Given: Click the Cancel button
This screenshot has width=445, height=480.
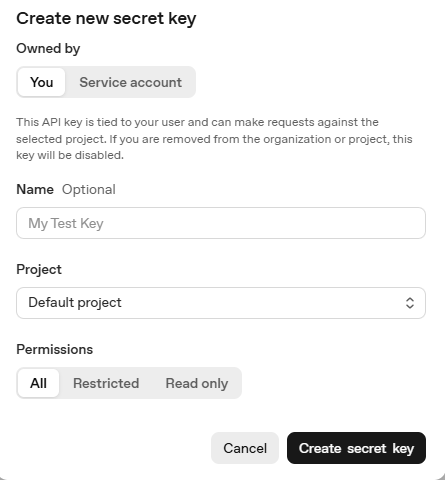Looking at the screenshot, I should point(245,448).
